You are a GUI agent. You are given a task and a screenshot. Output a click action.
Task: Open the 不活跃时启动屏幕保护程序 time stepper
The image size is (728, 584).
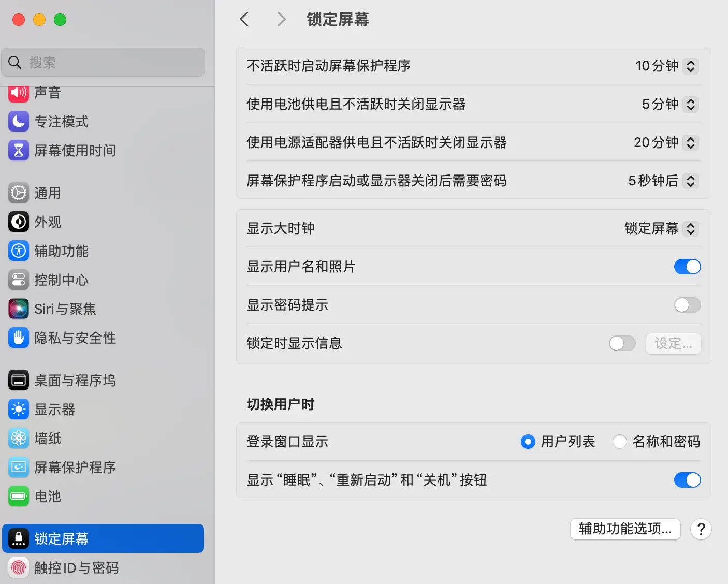(x=691, y=66)
